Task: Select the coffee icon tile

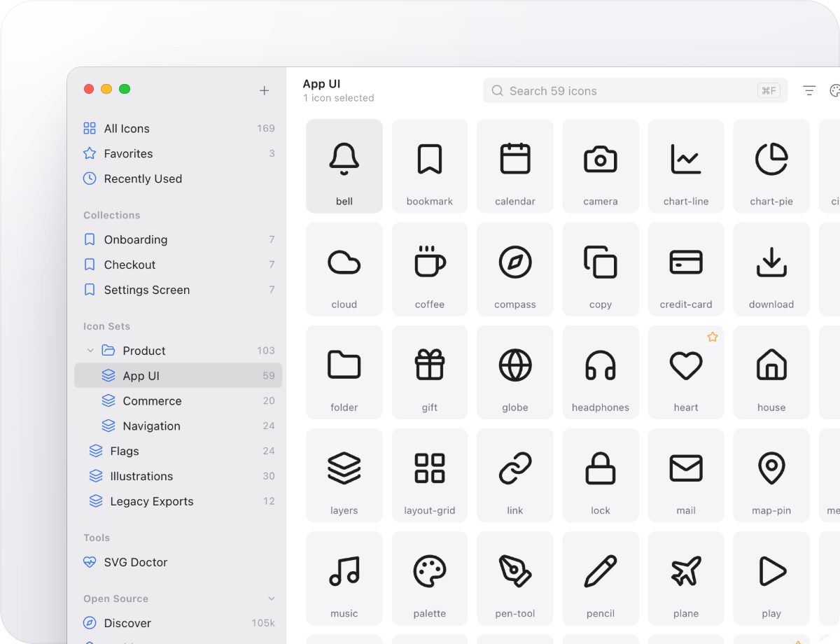Action: tap(430, 269)
